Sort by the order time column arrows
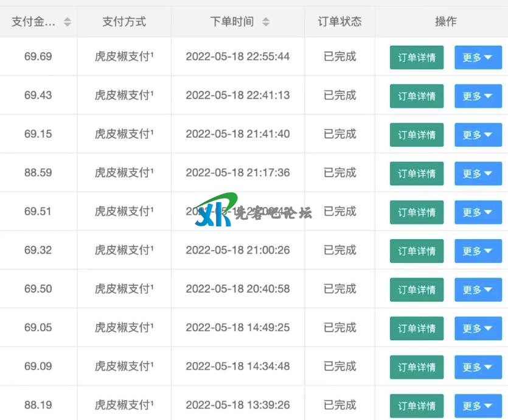Screen dimensions: 508x420 [266, 22]
